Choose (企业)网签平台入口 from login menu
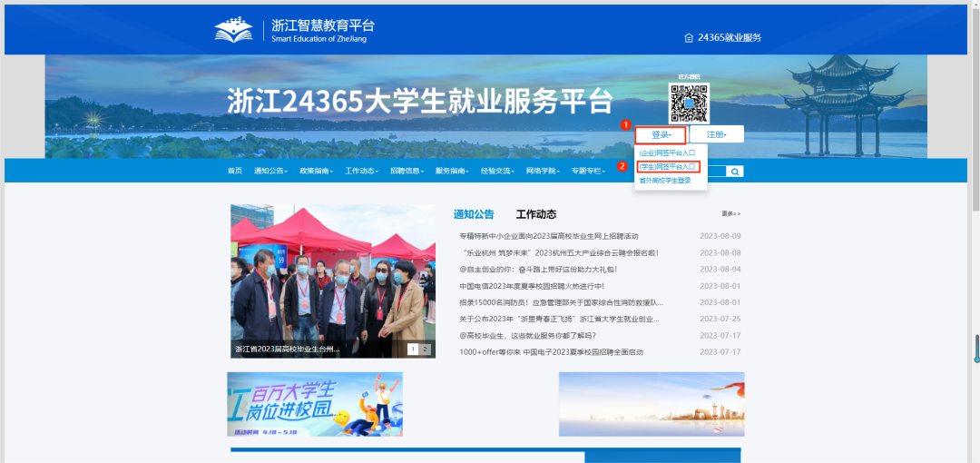This screenshot has height=463, width=980. [x=667, y=153]
